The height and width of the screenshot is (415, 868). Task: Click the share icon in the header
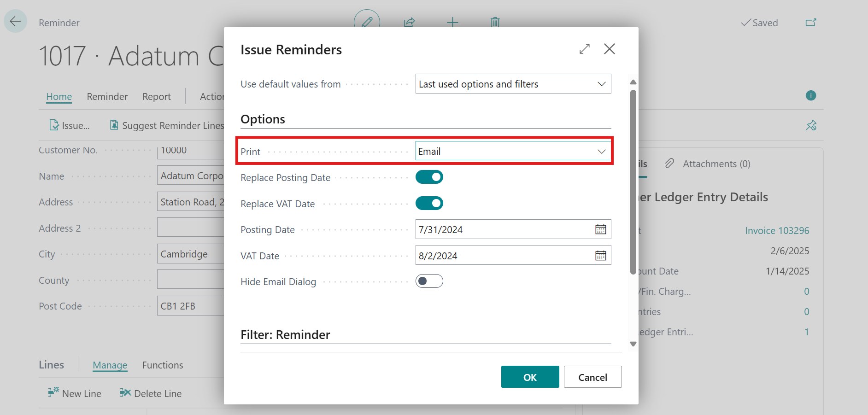[x=409, y=22]
